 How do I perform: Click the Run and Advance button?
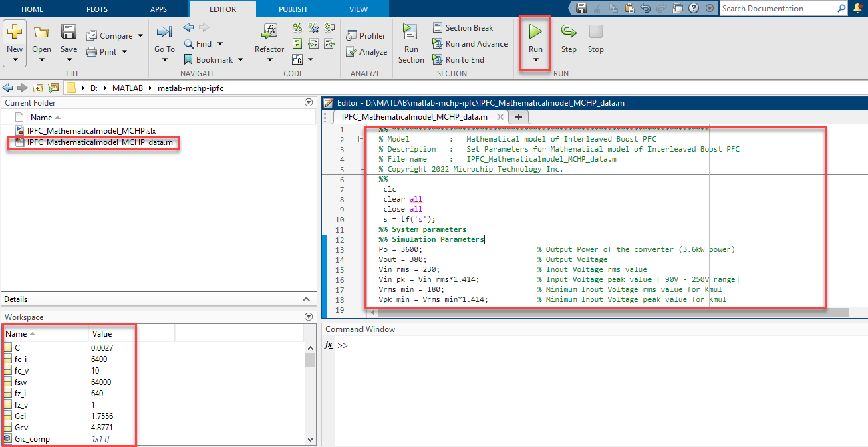[470, 44]
